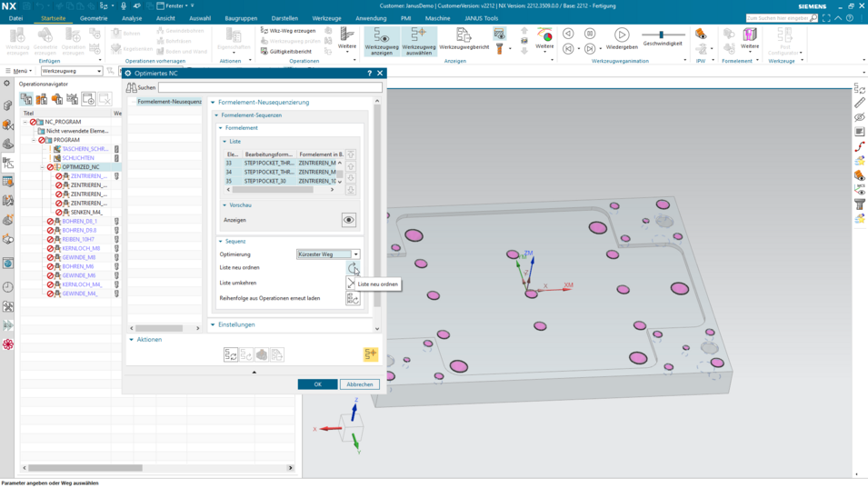Click the dialog vertical scrollbar
The height and width of the screenshot is (488, 868).
[377, 205]
